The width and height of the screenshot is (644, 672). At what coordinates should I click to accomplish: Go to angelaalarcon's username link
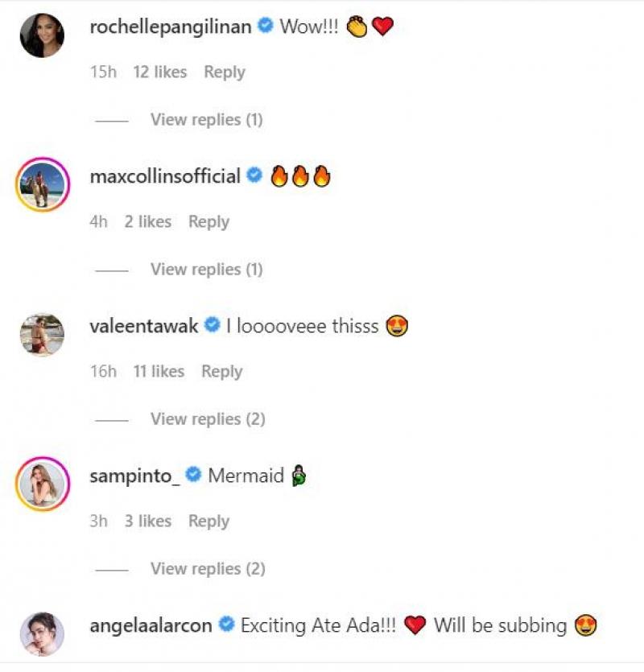click(153, 625)
